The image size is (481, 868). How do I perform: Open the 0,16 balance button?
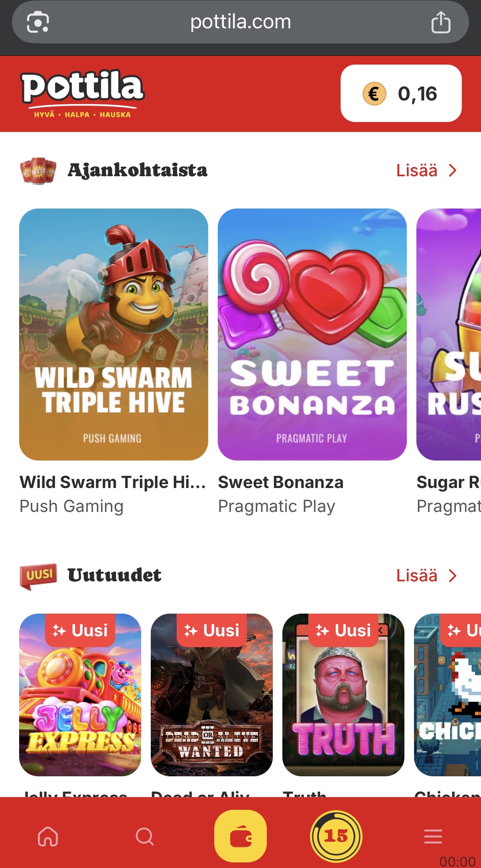tap(401, 93)
